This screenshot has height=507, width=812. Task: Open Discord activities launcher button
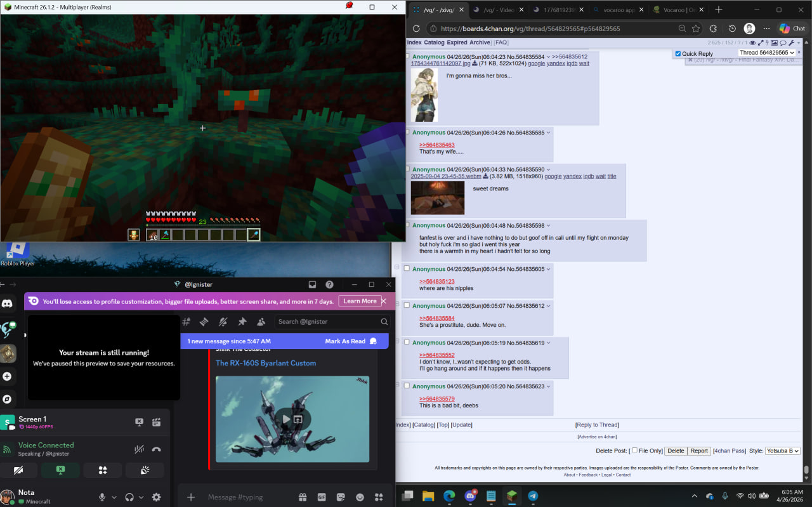(x=102, y=470)
